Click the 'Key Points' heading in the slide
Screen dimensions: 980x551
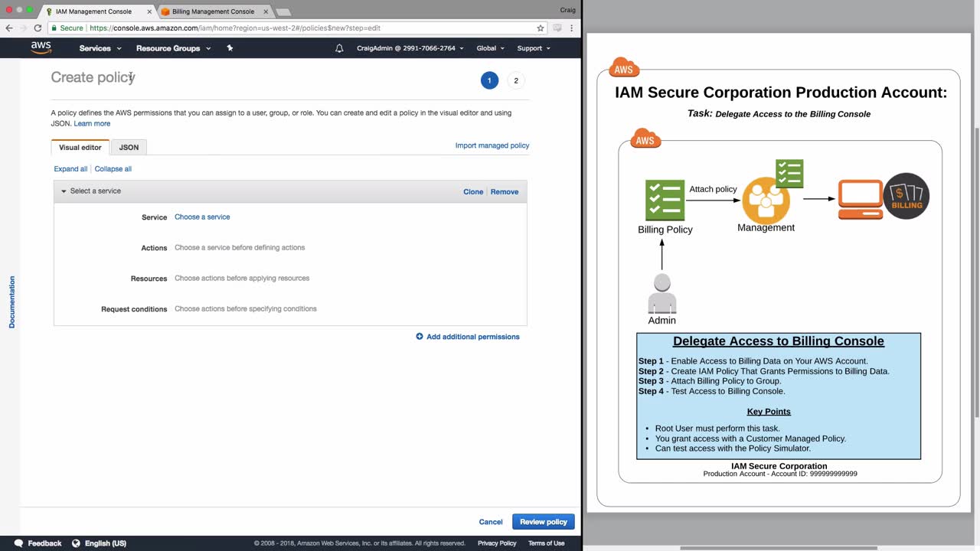coord(769,412)
